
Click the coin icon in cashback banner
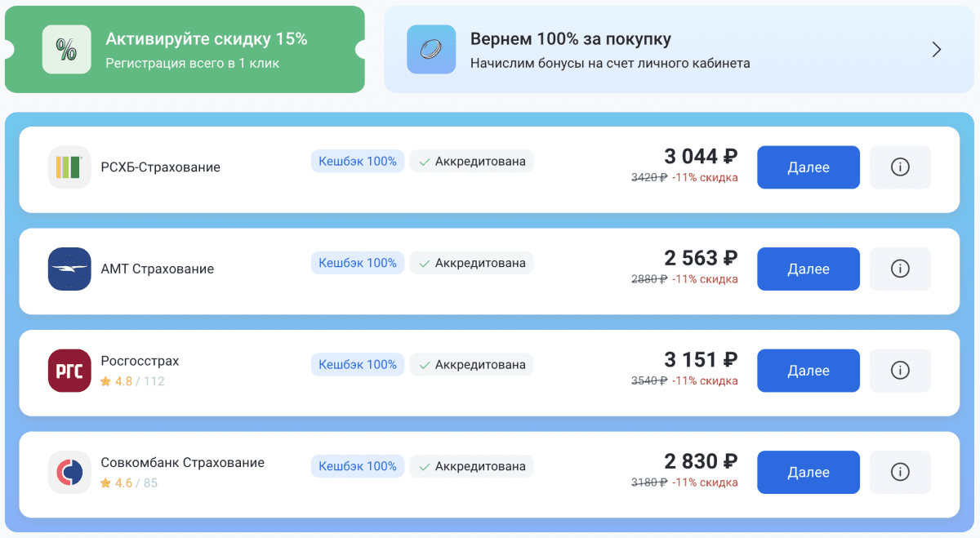tap(431, 50)
